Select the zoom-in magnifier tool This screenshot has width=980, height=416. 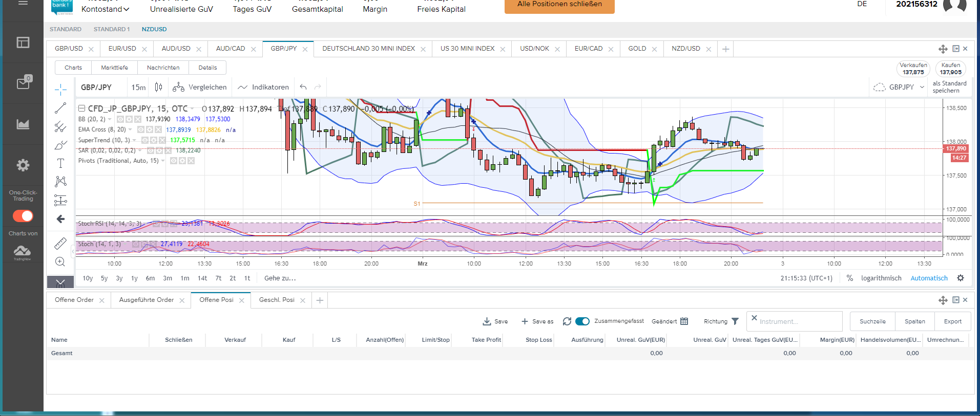60,262
